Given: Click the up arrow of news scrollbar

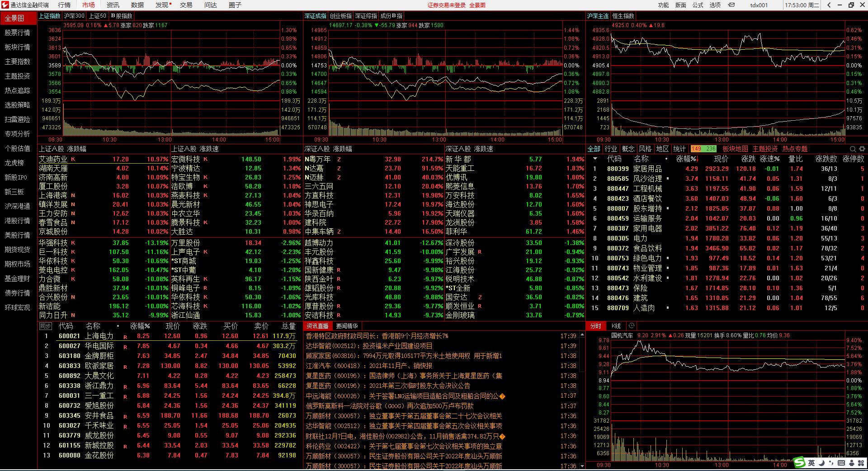Looking at the screenshot, I should tap(582, 335).
